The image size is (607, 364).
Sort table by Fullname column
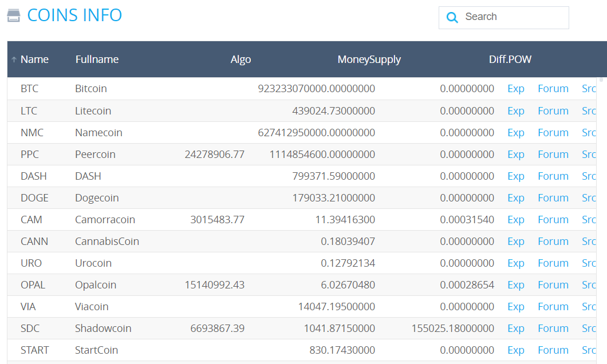point(97,60)
